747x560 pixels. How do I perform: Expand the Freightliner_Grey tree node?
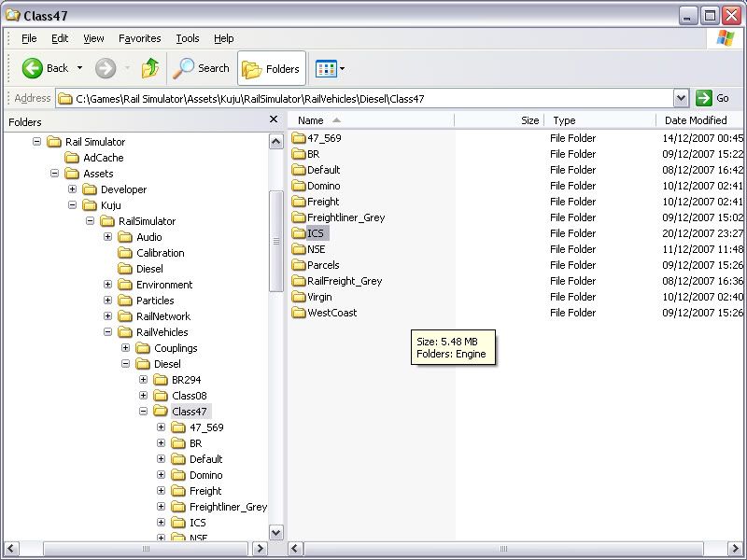(x=161, y=507)
